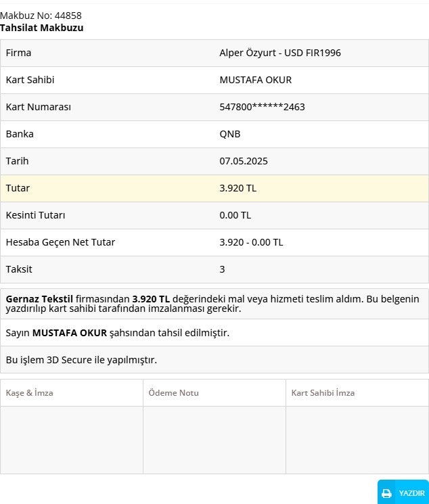This screenshot has height=504, width=429.
Task: Click the Sayın MUSTAFA OKUR collection line
Action: (x=117, y=333)
